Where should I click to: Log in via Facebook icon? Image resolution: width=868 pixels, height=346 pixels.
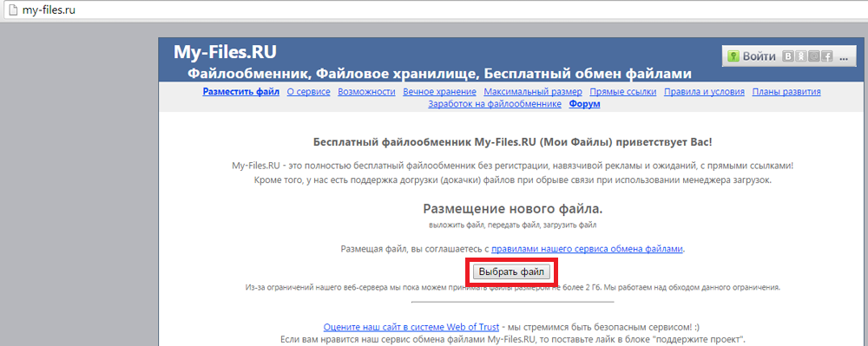(x=827, y=56)
